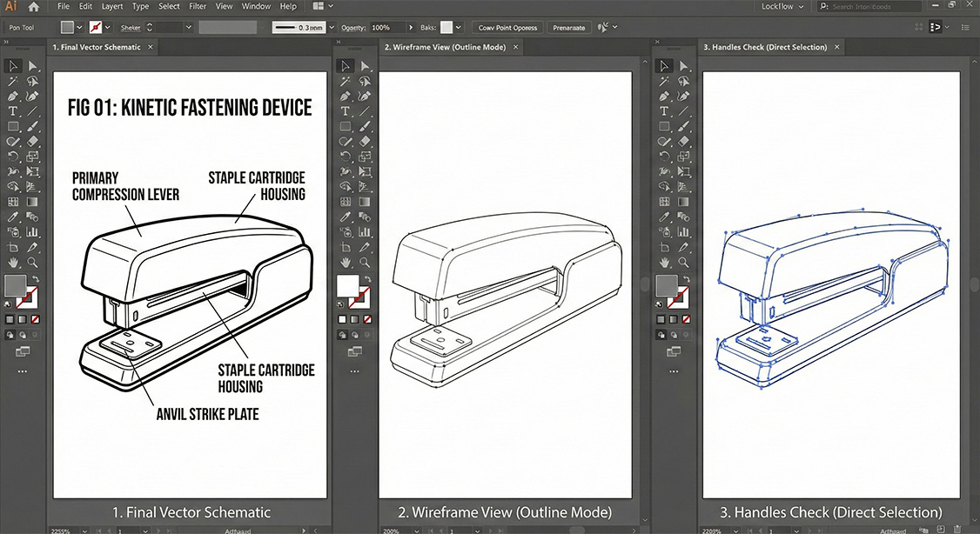Viewport: 980px width, 534px height.
Task: Switch to the Wireframe View (Outline Mode) tab
Action: 444,47
